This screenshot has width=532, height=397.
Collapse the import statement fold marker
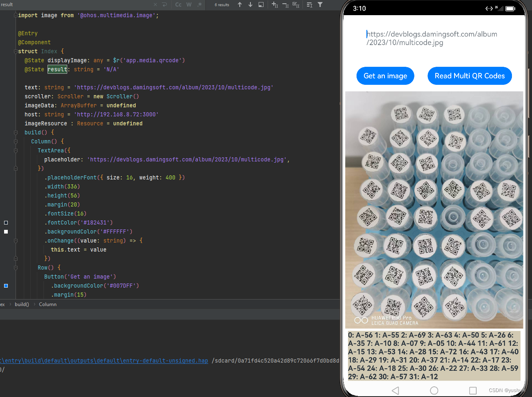[x=16, y=15]
